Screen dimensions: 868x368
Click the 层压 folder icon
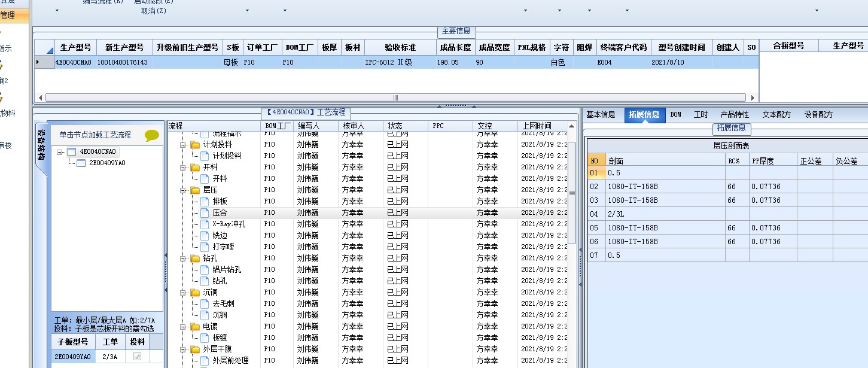point(195,190)
